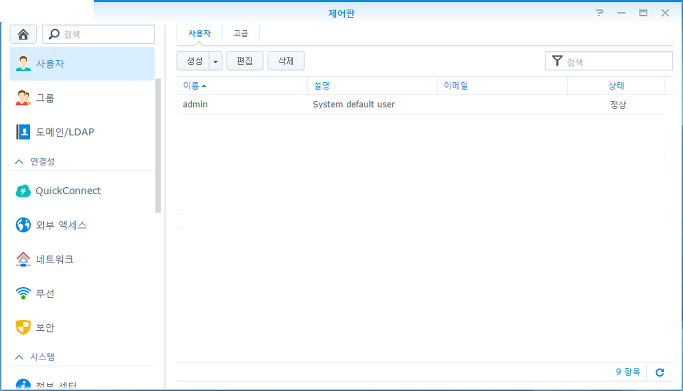Click the filter funnel icon
The image size is (683, 391).
(557, 61)
